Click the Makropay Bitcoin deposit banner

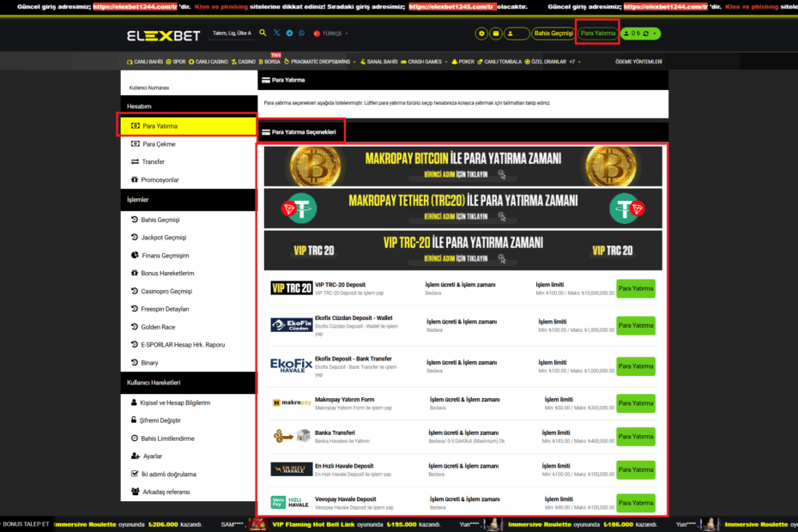[x=462, y=166]
